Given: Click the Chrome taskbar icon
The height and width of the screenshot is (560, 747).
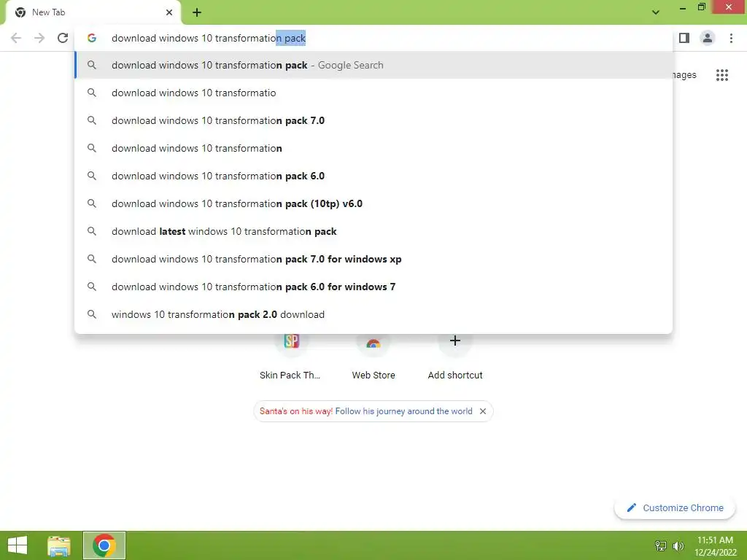Looking at the screenshot, I should [104, 545].
